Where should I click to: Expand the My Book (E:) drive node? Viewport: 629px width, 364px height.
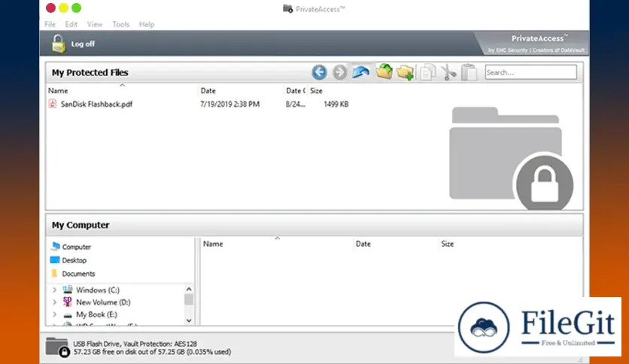click(x=54, y=314)
